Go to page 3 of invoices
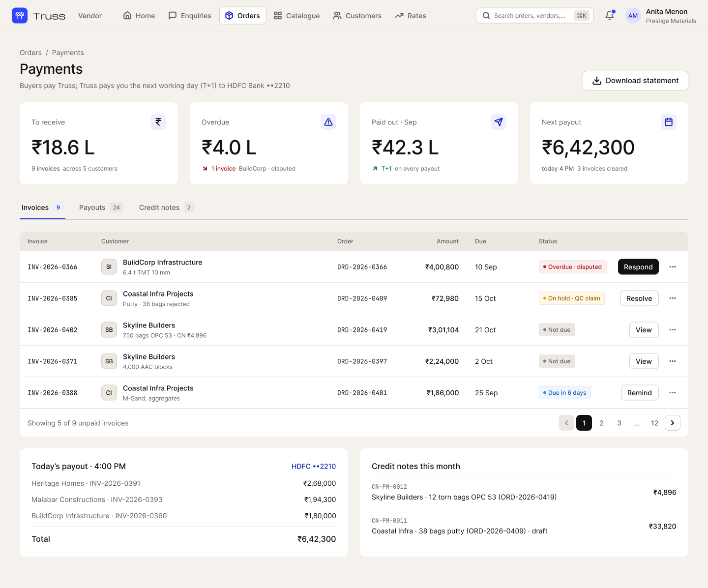 619,423
